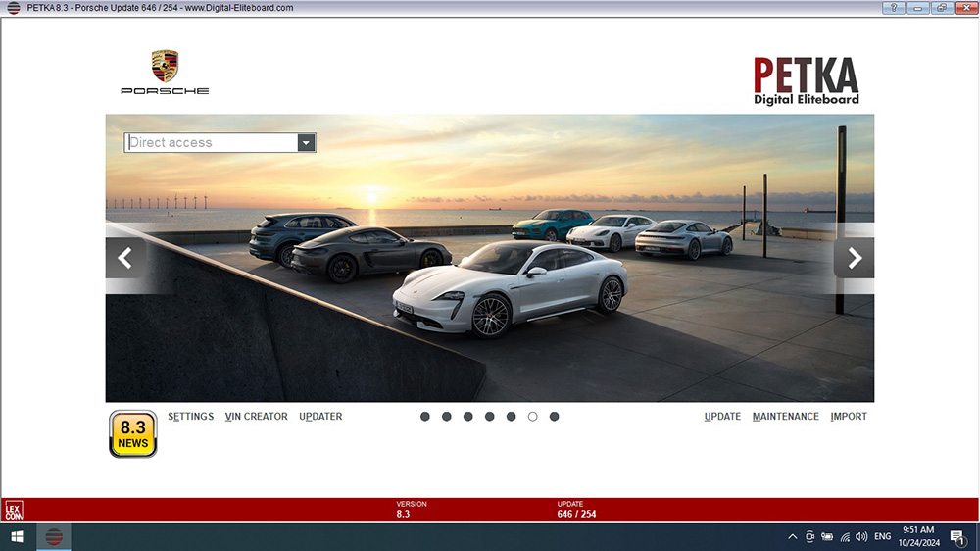The width and height of the screenshot is (980, 551).
Task: Open the clock showing 9:51 AM
Action: [919, 536]
